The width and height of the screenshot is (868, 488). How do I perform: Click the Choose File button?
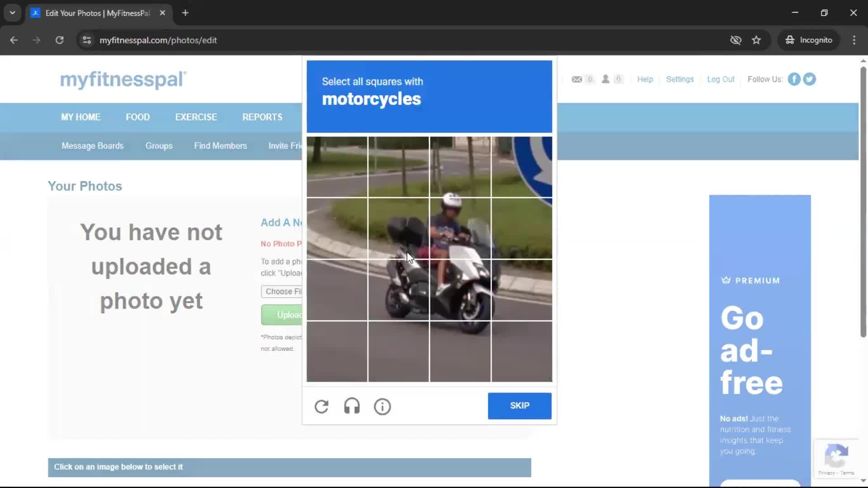tap(282, 291)
